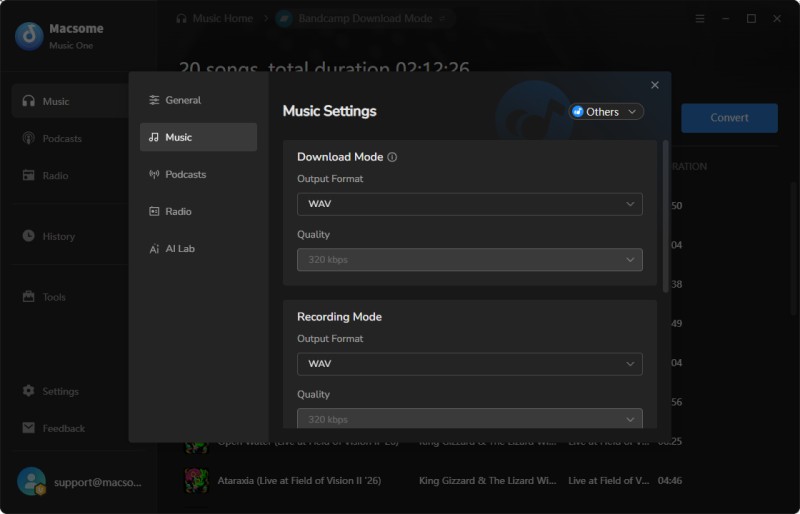
Task: Open Recording Mode Quality 320 kbps dropdown
Action: (x=469, y=419)
